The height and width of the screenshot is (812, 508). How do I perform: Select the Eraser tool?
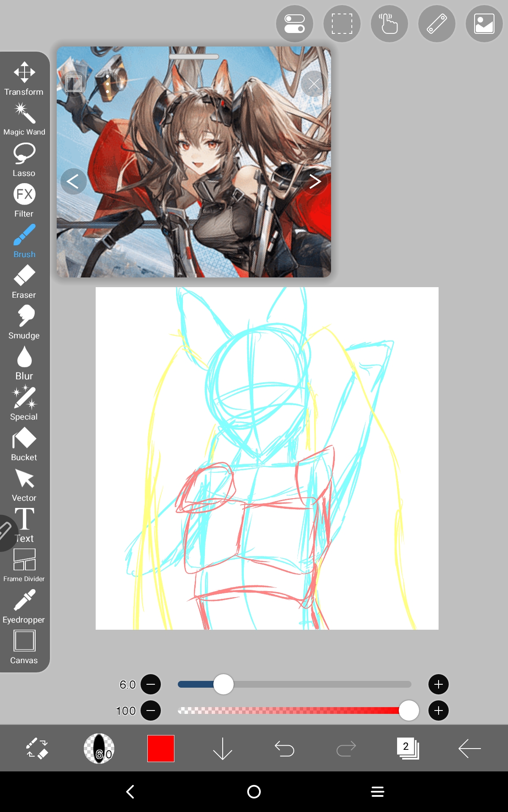coord(24,281)
